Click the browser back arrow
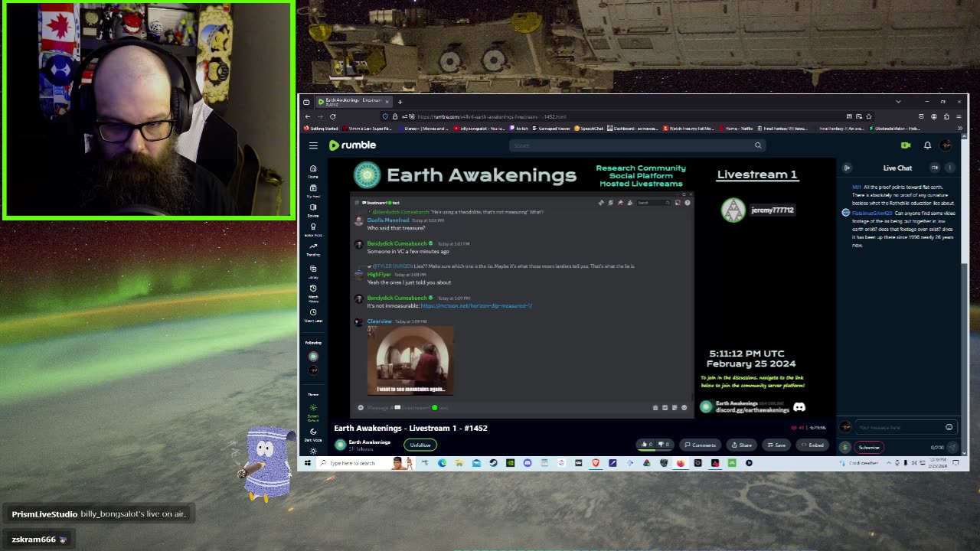The image size is (980, 551). [308, 116]
